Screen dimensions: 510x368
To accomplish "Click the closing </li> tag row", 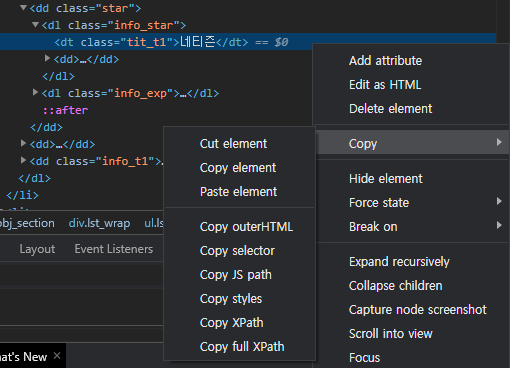I will (x=22, y=195).
